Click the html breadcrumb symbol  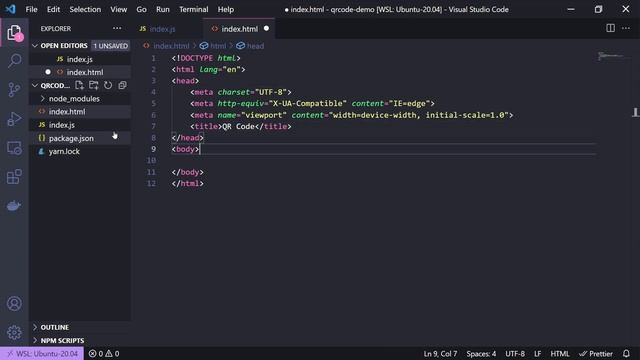coord(213,46)
